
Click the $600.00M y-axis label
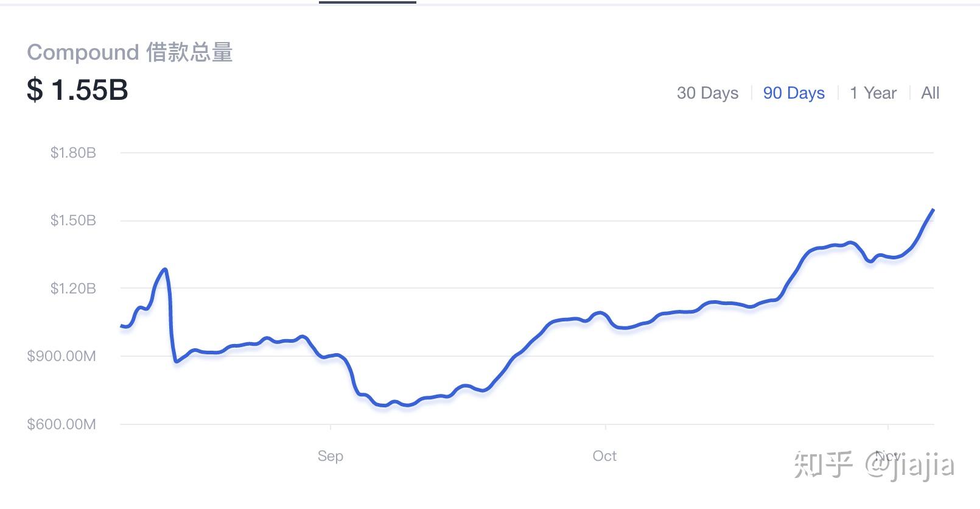pos(61,424)
